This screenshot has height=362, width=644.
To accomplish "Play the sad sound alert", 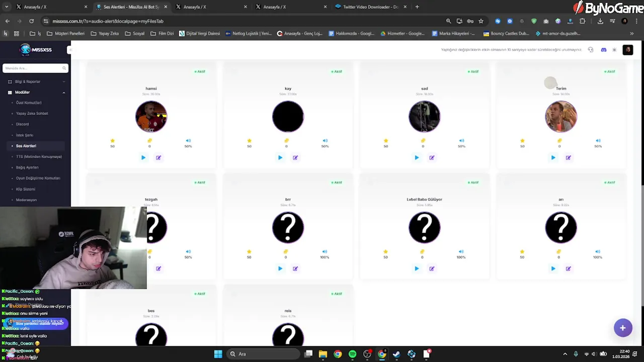I will point(417,158).
